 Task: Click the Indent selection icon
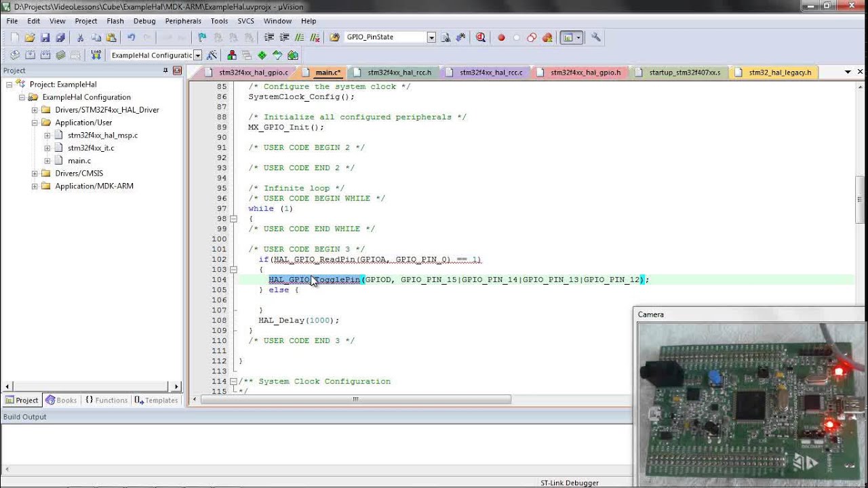269,37
